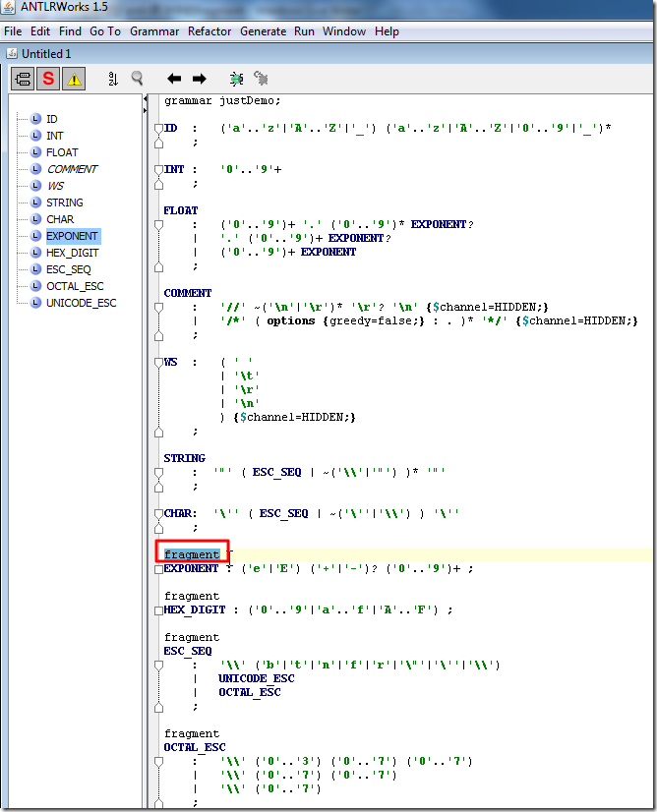This screenshot has height=812, width=657.
Task: Open the Find menu
Action: (70, 31)
